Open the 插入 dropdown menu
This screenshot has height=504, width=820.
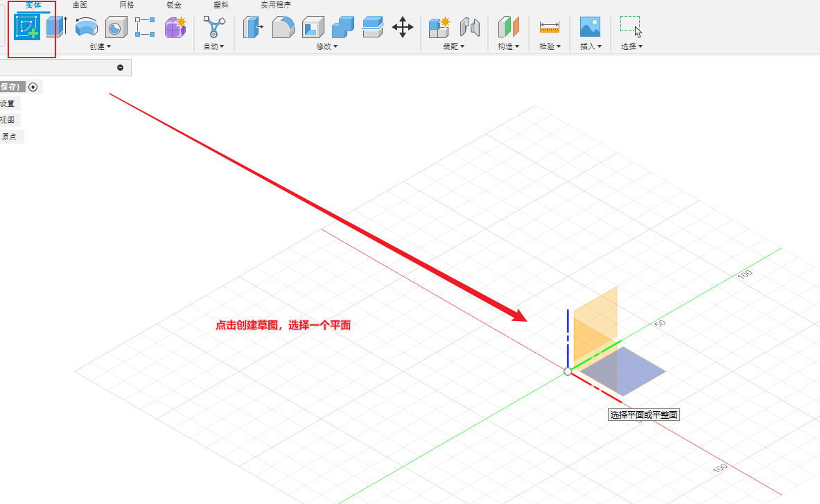point(591,46)
